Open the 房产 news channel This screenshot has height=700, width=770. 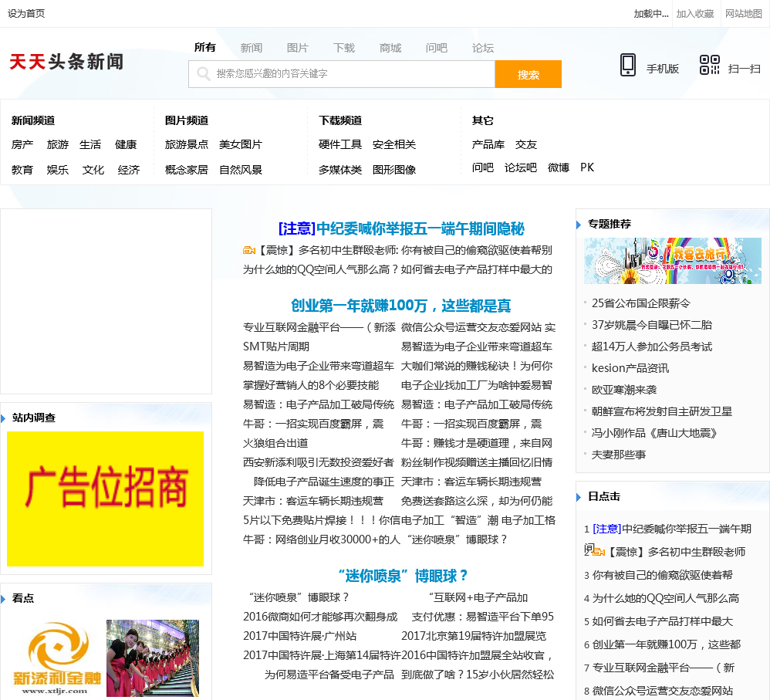(22, 145)
